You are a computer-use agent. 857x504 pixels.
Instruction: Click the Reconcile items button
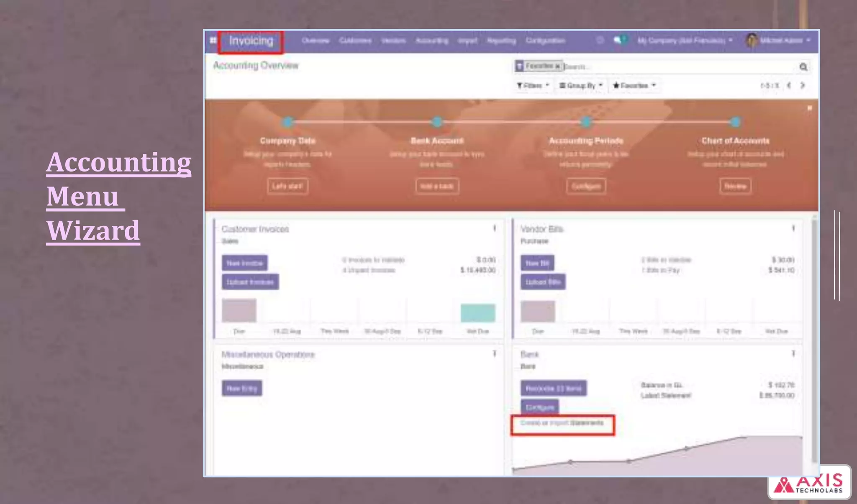click(x=554, y=388)
